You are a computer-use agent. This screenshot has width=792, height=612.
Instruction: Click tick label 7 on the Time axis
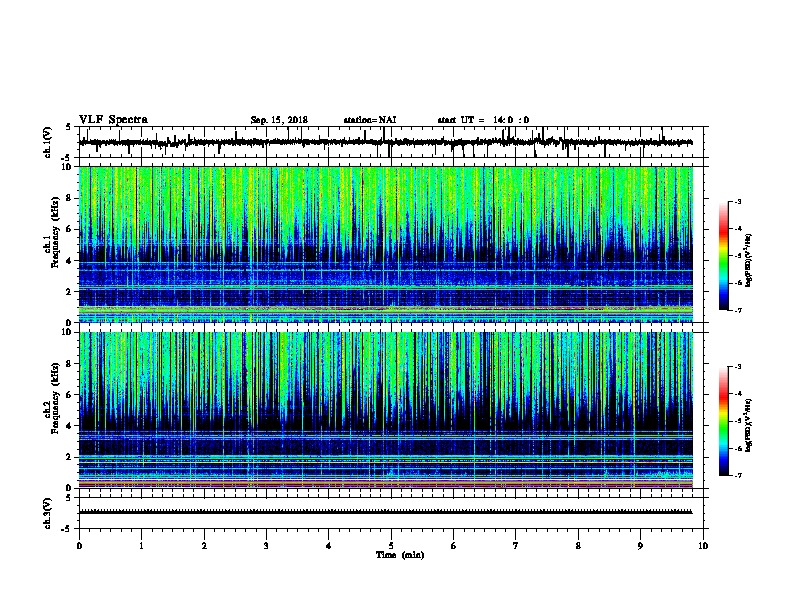point(516,545)
